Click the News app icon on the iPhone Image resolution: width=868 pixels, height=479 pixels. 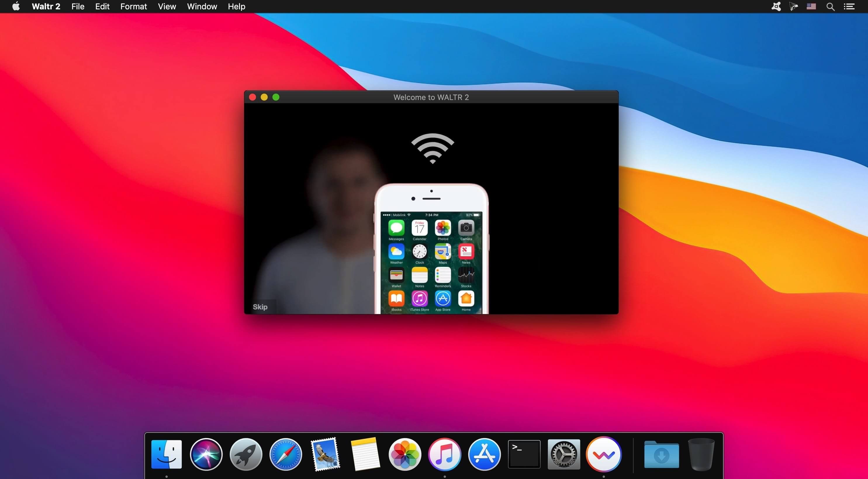click(466, 251)
